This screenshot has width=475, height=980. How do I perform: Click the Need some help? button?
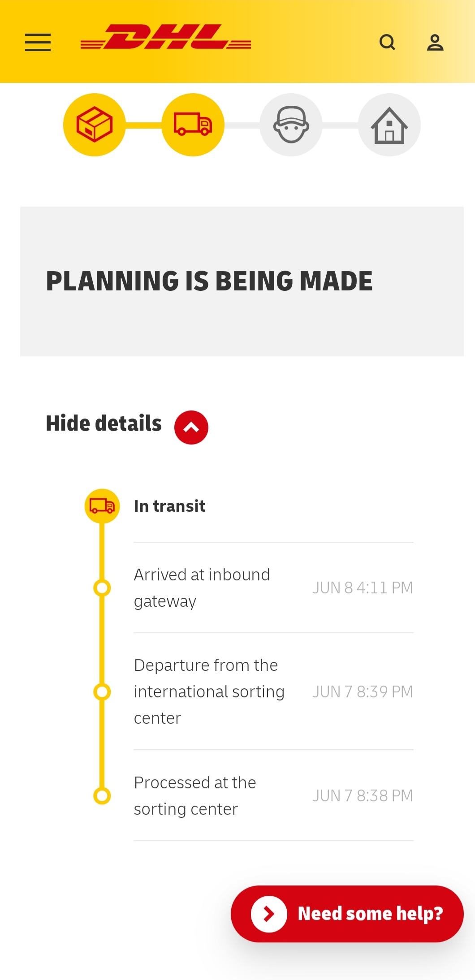click(347, 914)
